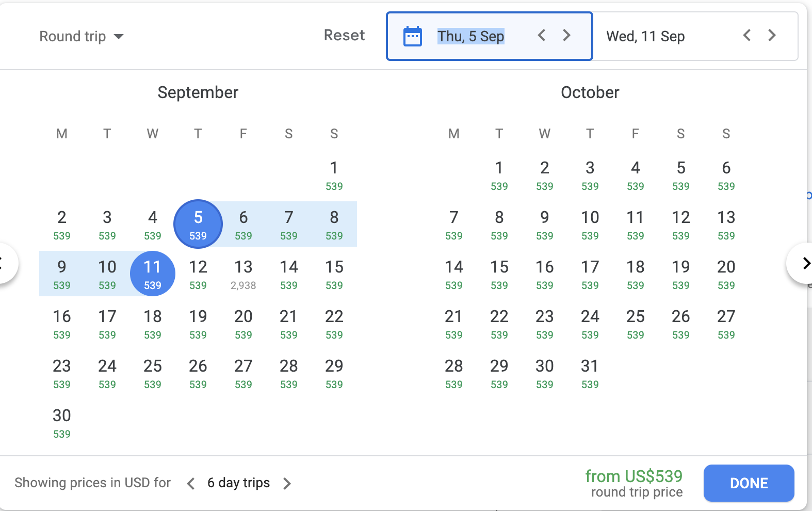Image resolution: width=812 pixels, height=511 pixels.
Task: Increase trip length from 6 days
Action: (287, 484)
